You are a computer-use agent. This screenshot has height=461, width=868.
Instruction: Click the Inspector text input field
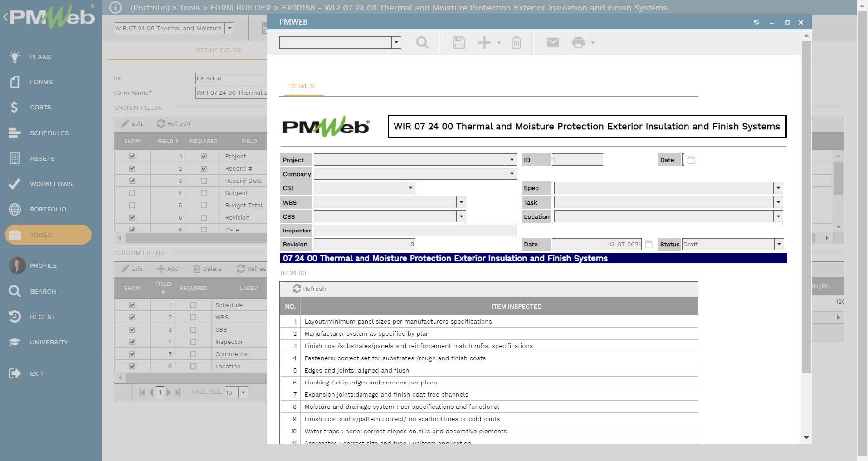coord(415,230)
